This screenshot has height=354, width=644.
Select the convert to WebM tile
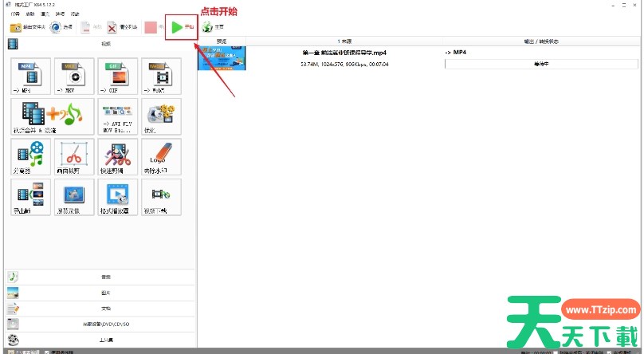[162, 77]
